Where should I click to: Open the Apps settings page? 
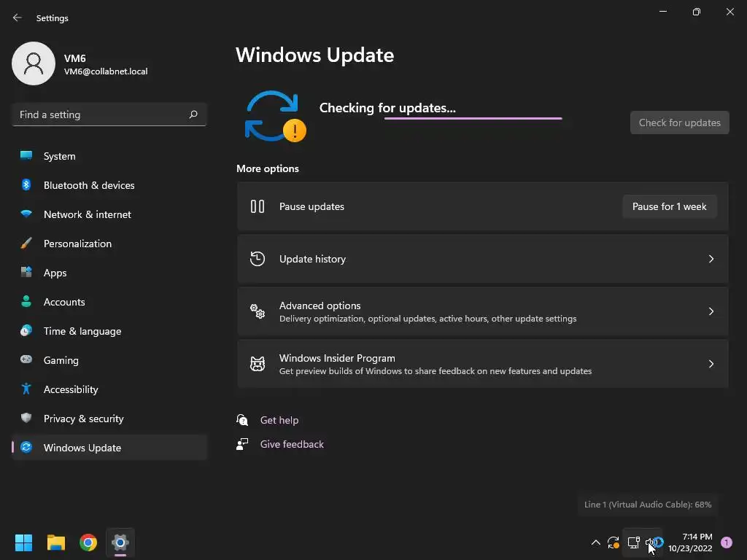[x=109, y=273]
